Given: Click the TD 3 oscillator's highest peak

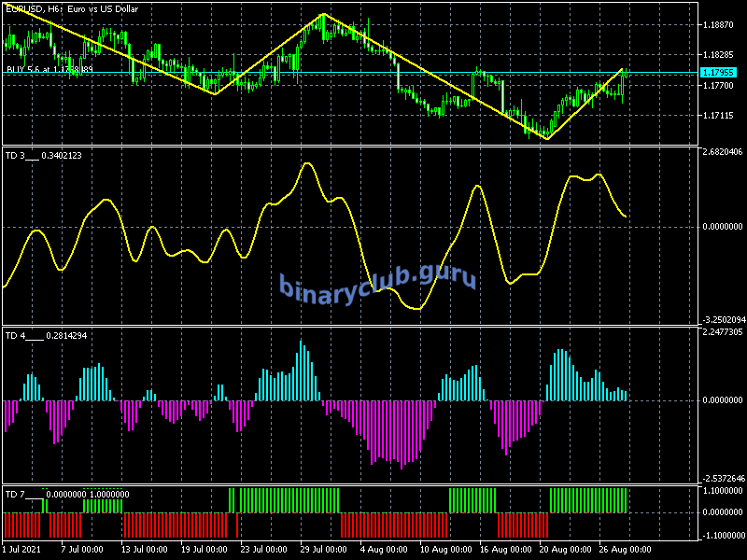Looking at the screenshot, I should click(x=306, y=163).
